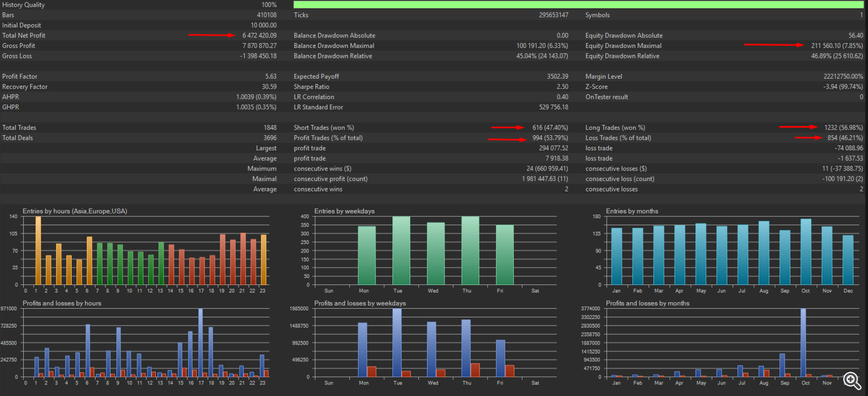
Task: Click largest loss trade value -74 088.96
Action: (x=848, y=148)
